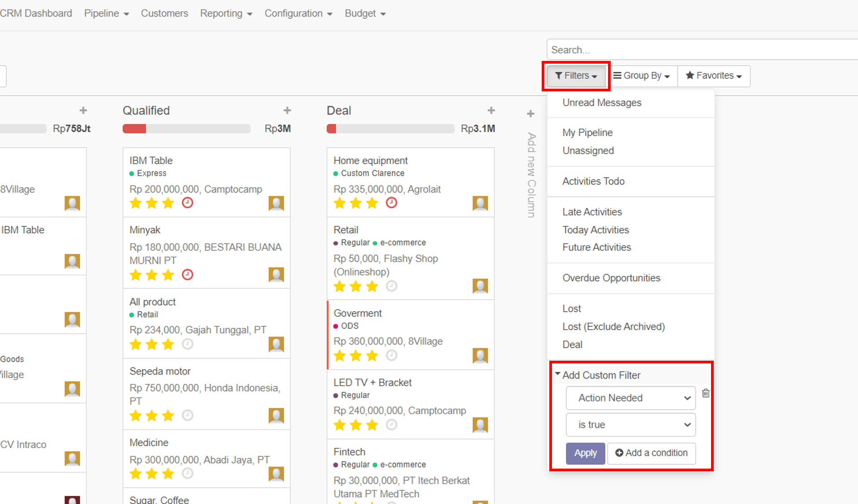
Task: Set third priority star on Retail card
Action: 372,286
